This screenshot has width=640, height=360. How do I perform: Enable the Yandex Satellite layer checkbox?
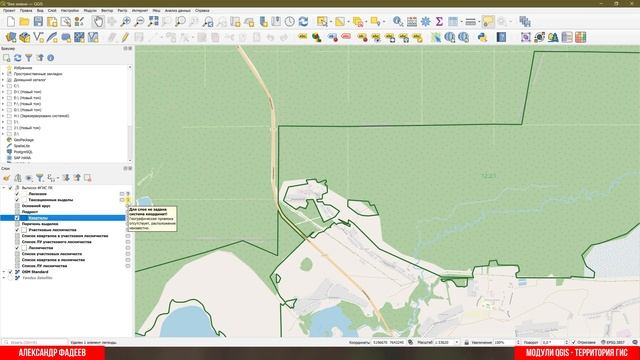tap(11, 278)
